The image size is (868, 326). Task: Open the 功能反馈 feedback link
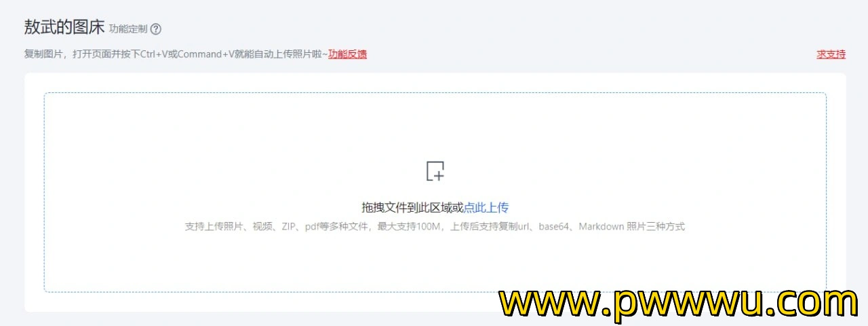(x=347, y=54)
